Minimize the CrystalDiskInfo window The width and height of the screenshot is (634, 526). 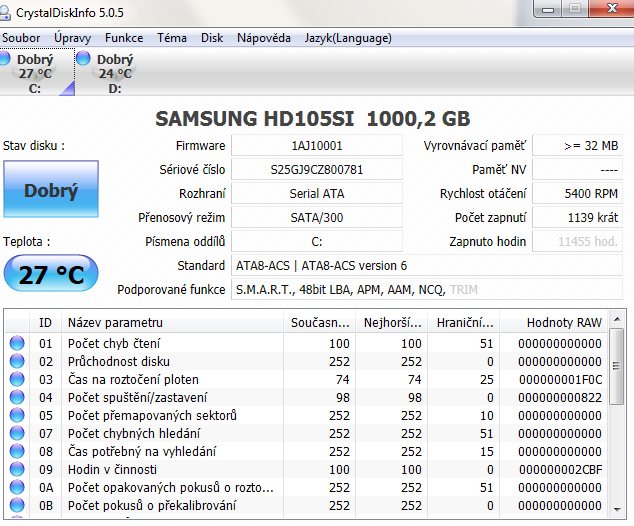click(548, 9)
